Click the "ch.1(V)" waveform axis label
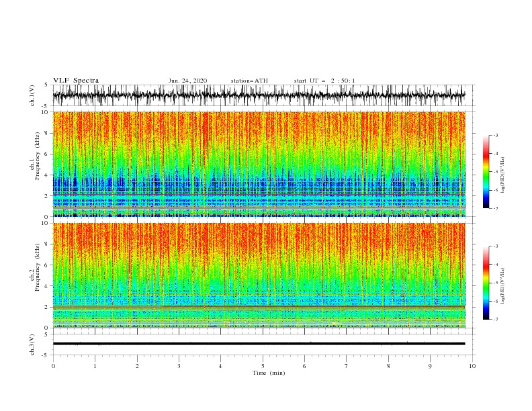Screen dimensions: 532x411 [32, 95]
